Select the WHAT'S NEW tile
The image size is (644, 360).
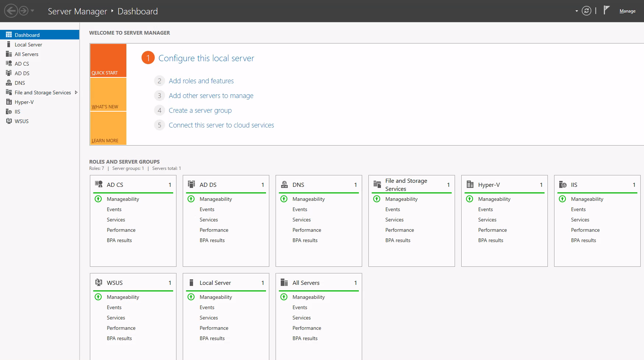coord(108,94)
